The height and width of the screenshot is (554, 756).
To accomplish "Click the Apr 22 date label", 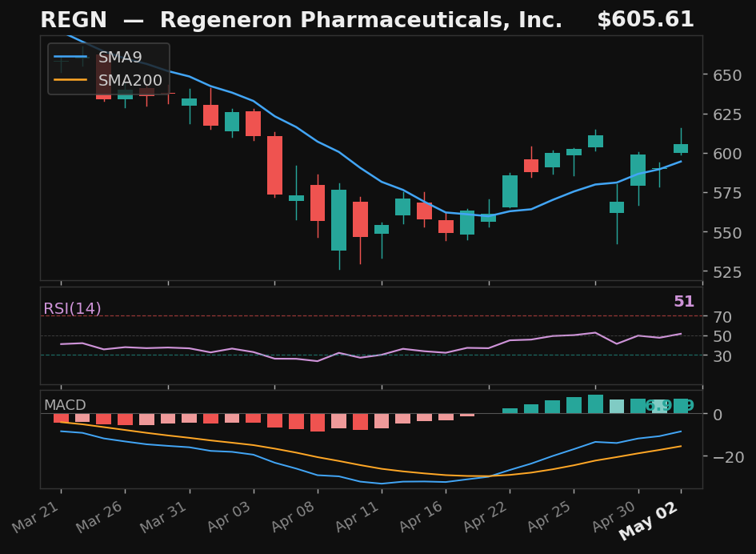I will click(485, 517).
